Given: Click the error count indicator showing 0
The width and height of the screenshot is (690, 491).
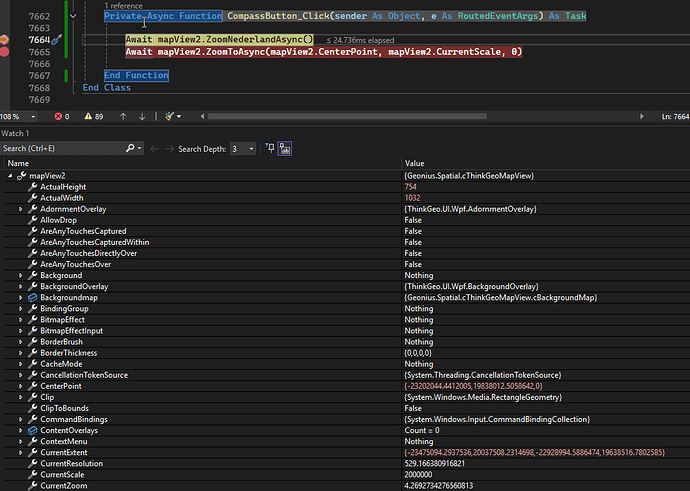Looking at the screenshot, I should [x=62, y=117].
